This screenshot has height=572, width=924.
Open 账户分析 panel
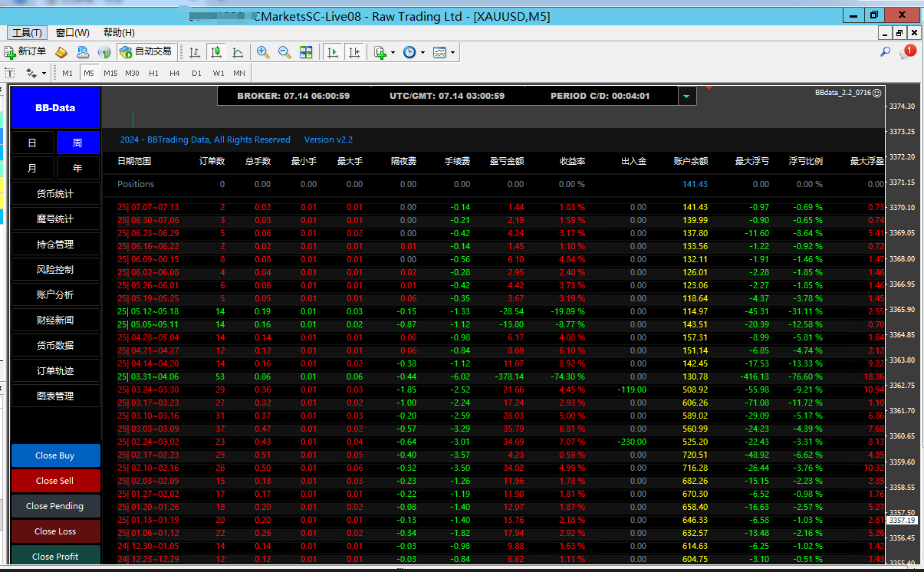[x=55, y=294]
